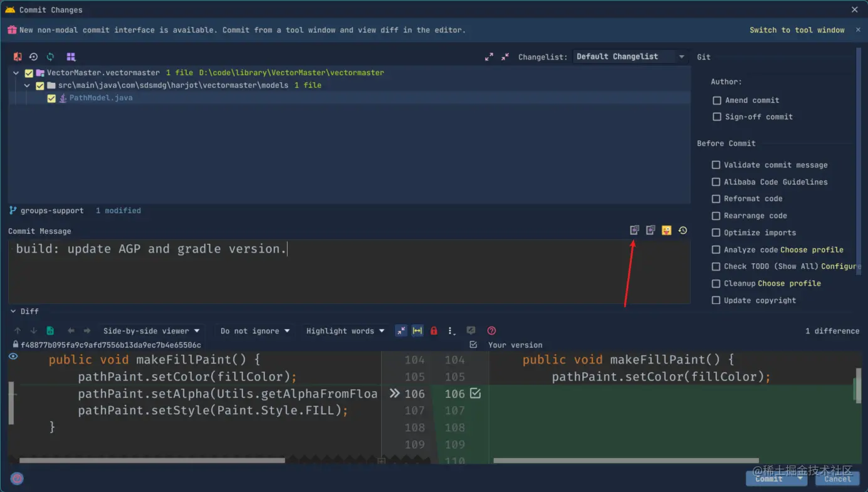The width and height of the screenshot is (868, 492).
Task: Collapse the VectorMaster.vectormaster tree node
Action: [x=16, y=73]
